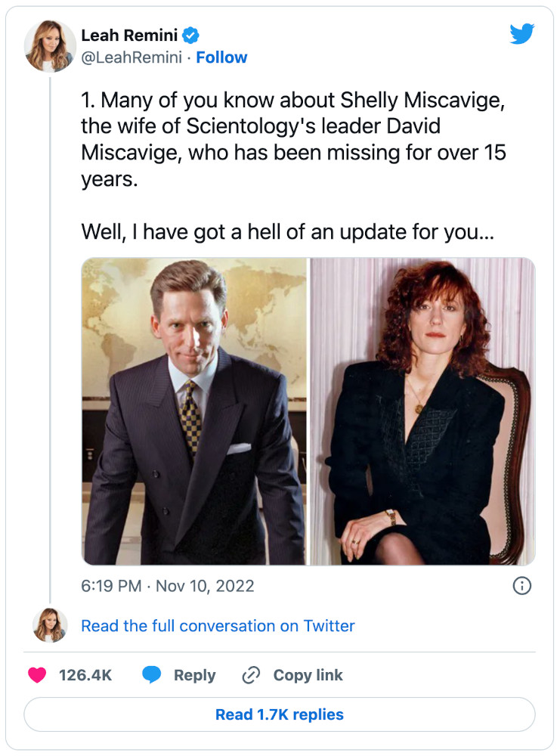The image size is (560, 756).
Task: Open the 6:19 PM Nov 10, 2022 timestamp
Action: tap(168, 586)
